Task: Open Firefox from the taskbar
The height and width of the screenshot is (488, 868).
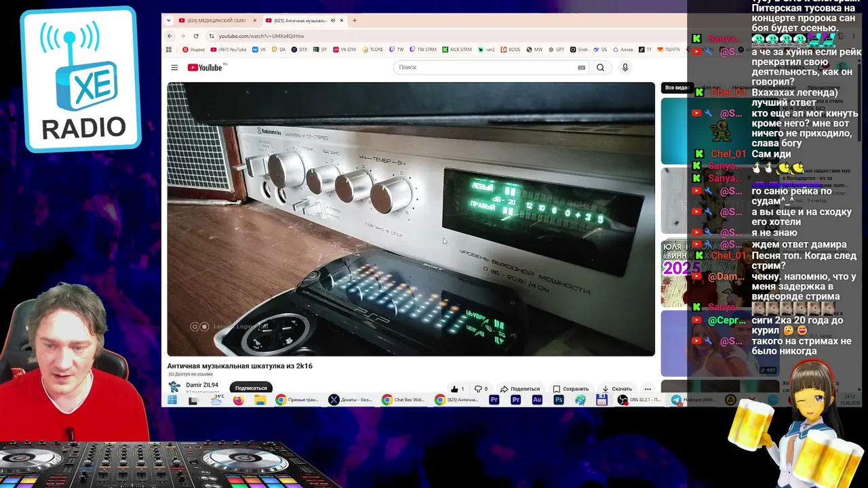Action: click(x=238, y=401)
